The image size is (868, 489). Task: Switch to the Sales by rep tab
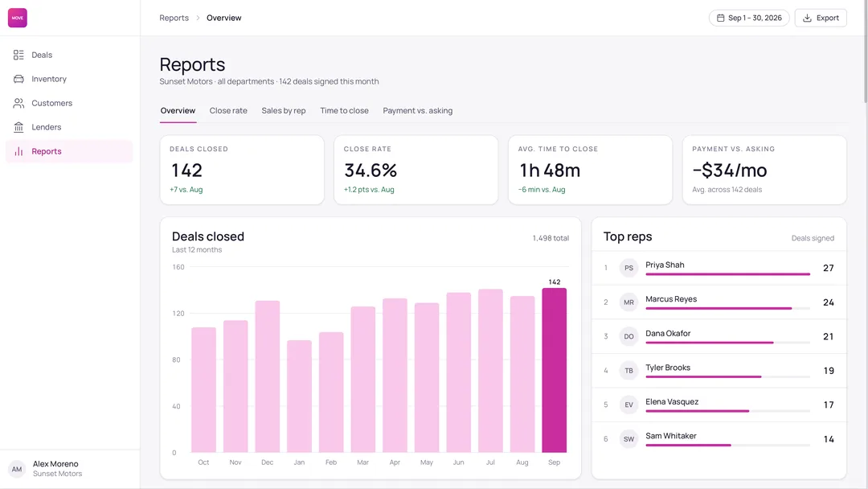pos(284,111)
